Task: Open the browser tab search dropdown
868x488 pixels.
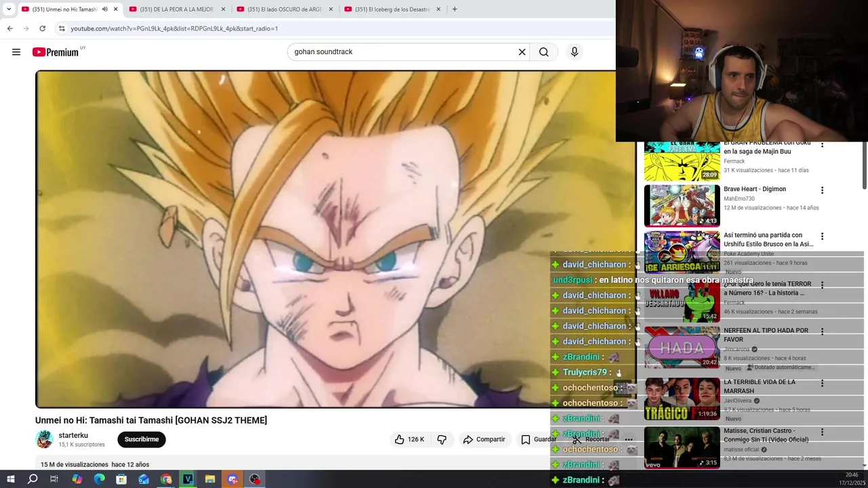Action: [9, 9]
